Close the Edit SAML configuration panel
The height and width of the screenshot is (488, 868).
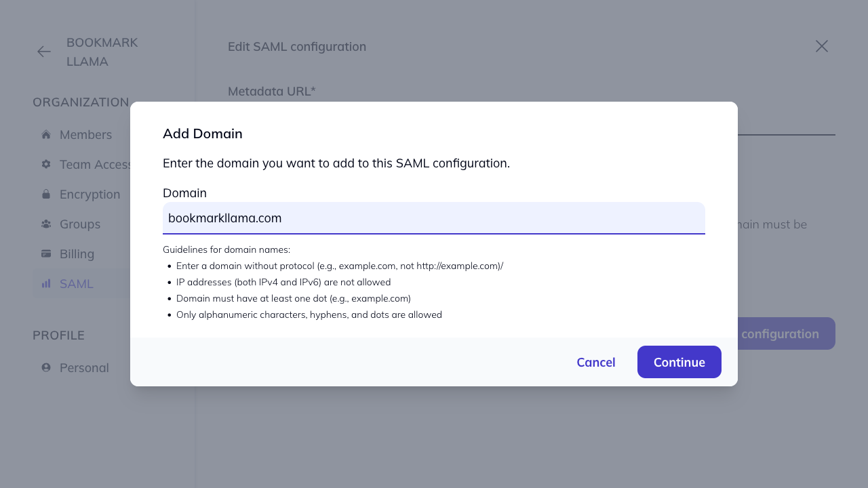pyautogui.click(x=821, y=46)
